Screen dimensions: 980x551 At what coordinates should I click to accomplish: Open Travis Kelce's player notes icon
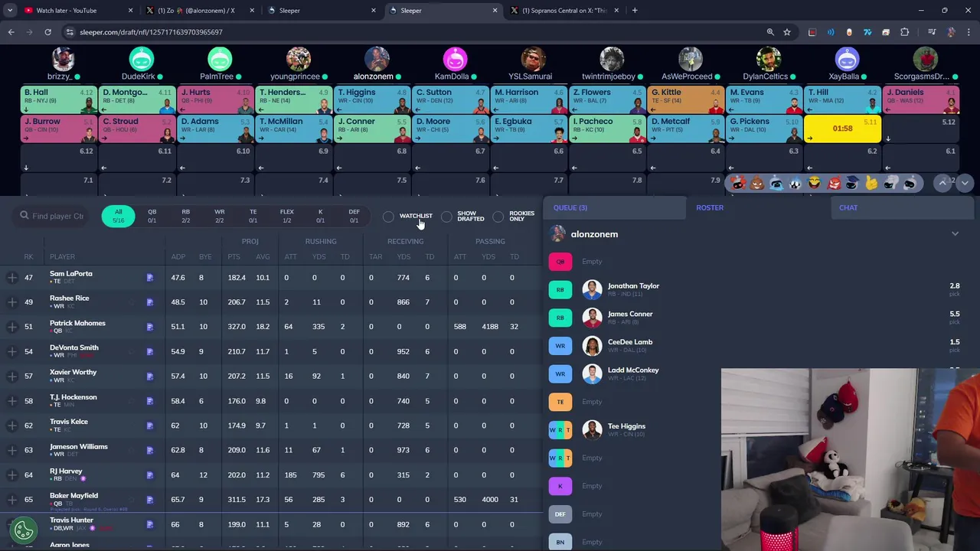point(150,425)
